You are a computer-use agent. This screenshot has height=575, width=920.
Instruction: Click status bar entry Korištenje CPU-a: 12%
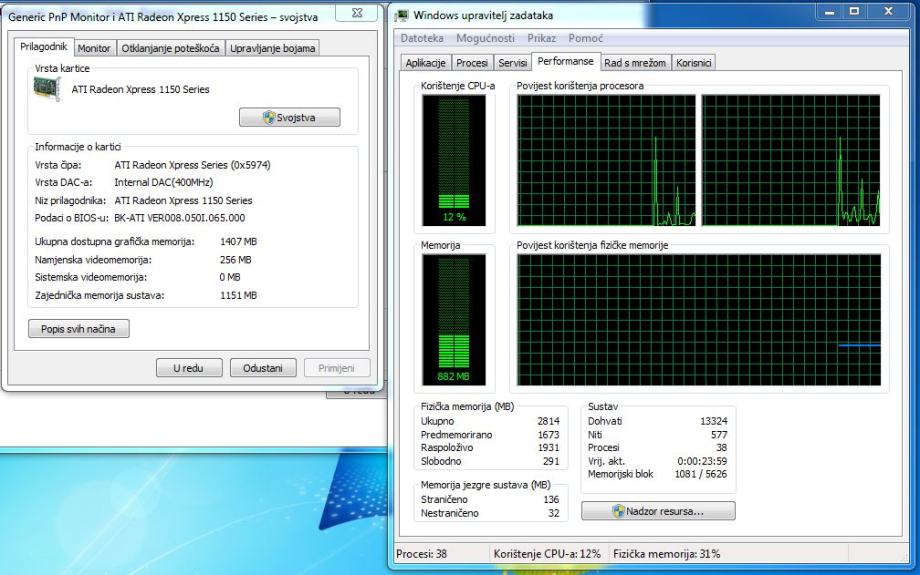click(x=547, y=553)
